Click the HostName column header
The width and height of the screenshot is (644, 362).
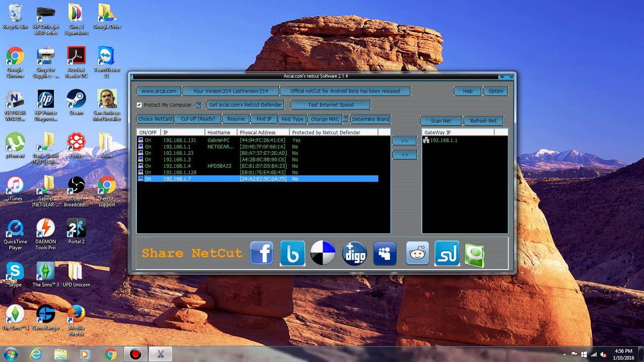point(221,132)
